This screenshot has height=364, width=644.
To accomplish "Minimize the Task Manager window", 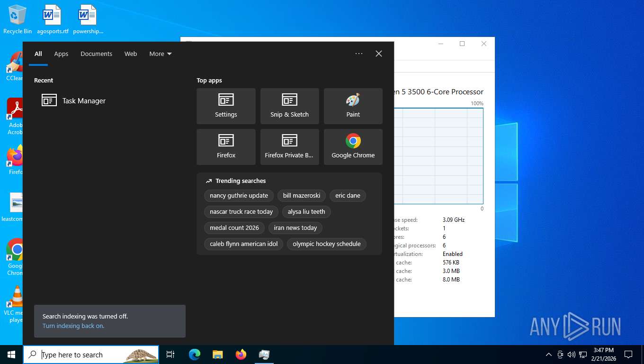I will [441, 44].
